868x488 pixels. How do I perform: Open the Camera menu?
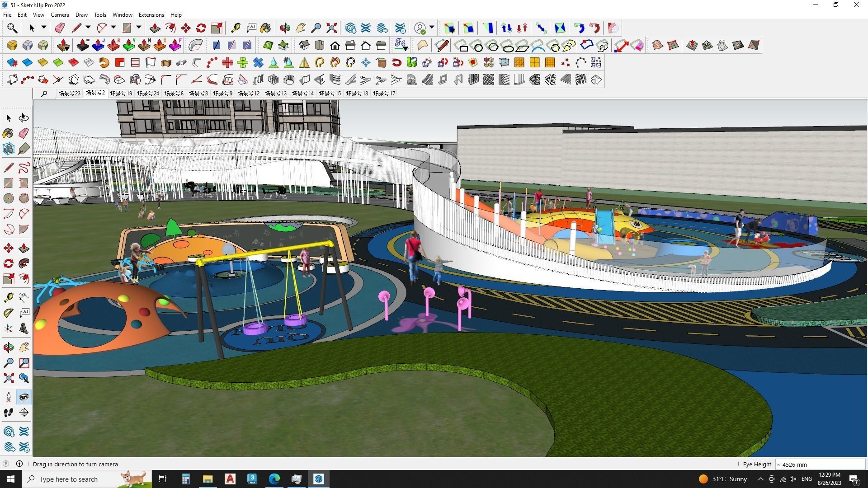coord(60,15)
